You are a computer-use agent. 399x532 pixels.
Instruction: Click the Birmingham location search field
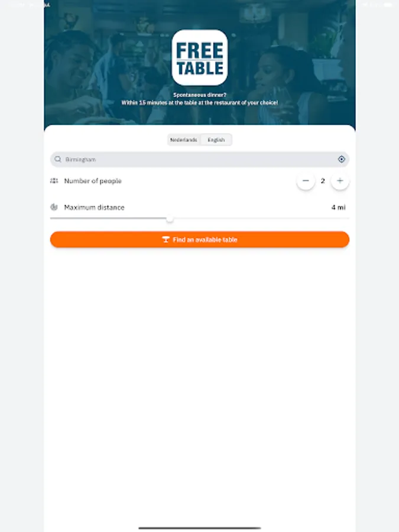click(200, 159)
